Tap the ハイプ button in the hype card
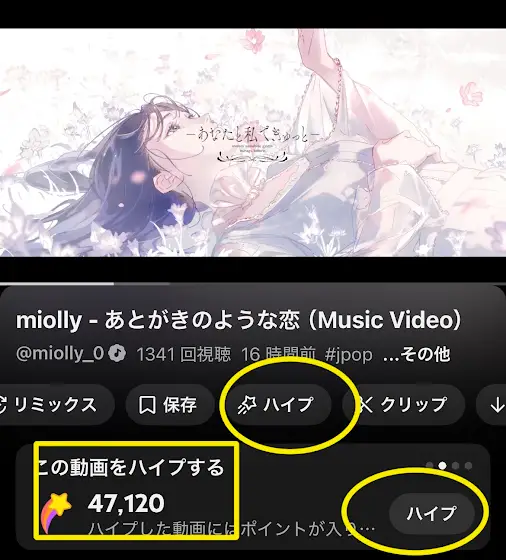 coord(432,514)
